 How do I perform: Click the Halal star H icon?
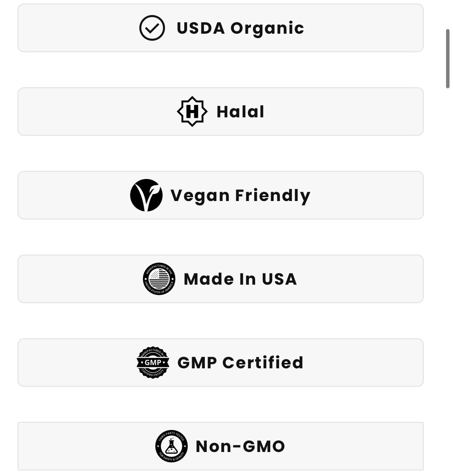[x=192, y=112]
